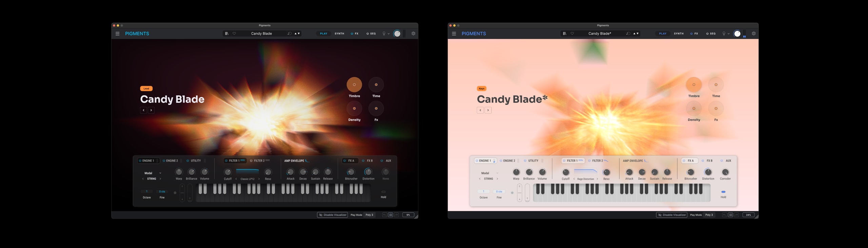Click the Timbre macro knob in dark window
The height and width of the screenshot is (248, 868).
(x=354, y=84)
